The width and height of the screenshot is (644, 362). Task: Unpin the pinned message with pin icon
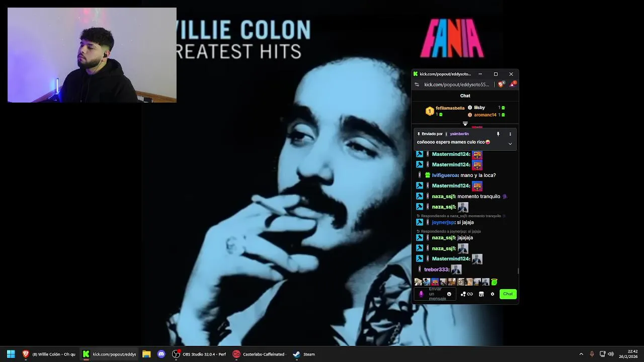(498, 134)
